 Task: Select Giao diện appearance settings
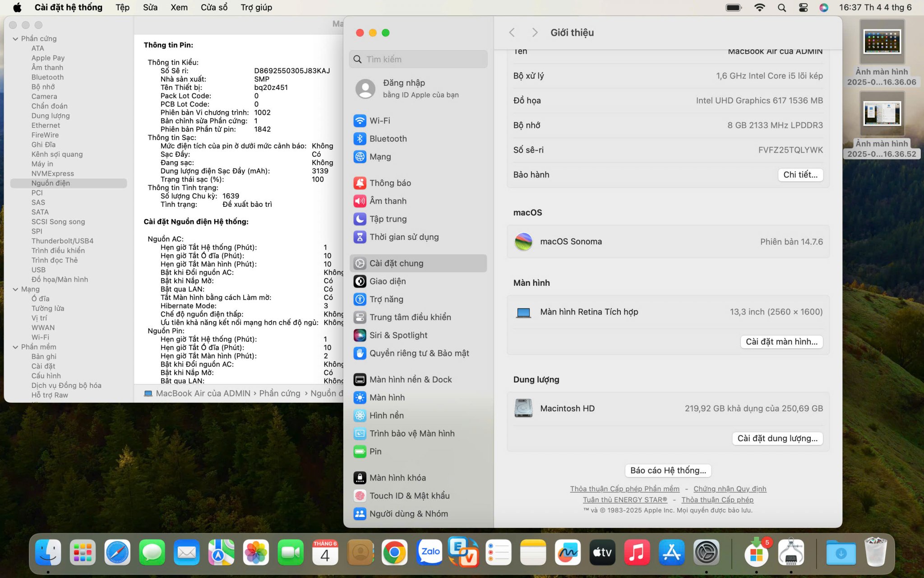pyautogui.click(x=418, y=281)
